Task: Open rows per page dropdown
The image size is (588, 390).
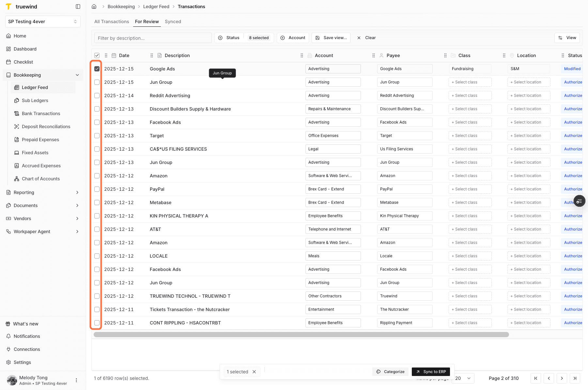Action: (463, 378)
